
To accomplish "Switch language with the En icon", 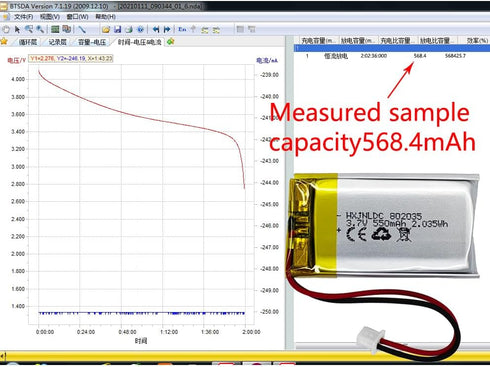I will tap(182, 29).
